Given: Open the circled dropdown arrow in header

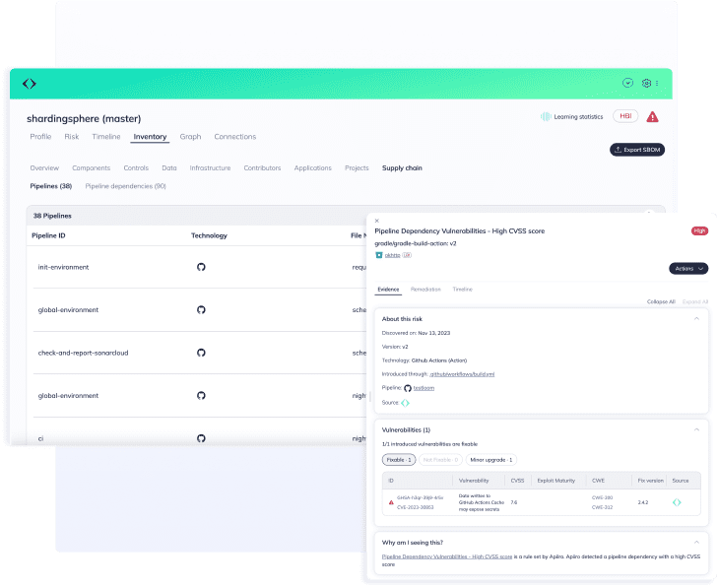Looking at the screenshot, I should [x=627, y=84].
